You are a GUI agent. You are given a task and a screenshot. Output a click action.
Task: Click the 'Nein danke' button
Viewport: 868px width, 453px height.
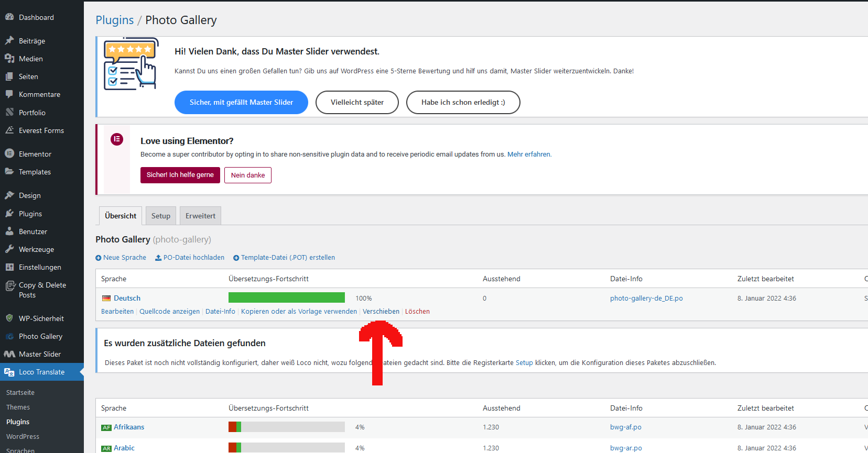248,175
